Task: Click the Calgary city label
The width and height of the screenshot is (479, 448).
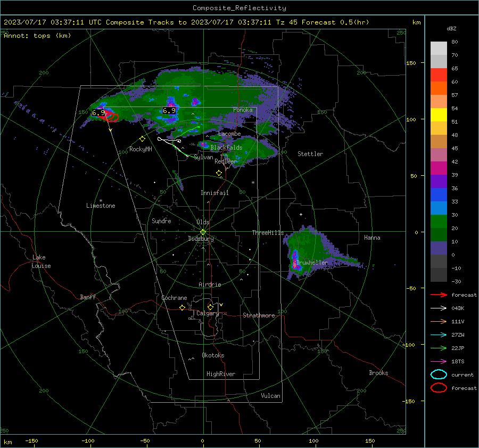Action: point(208,313)
